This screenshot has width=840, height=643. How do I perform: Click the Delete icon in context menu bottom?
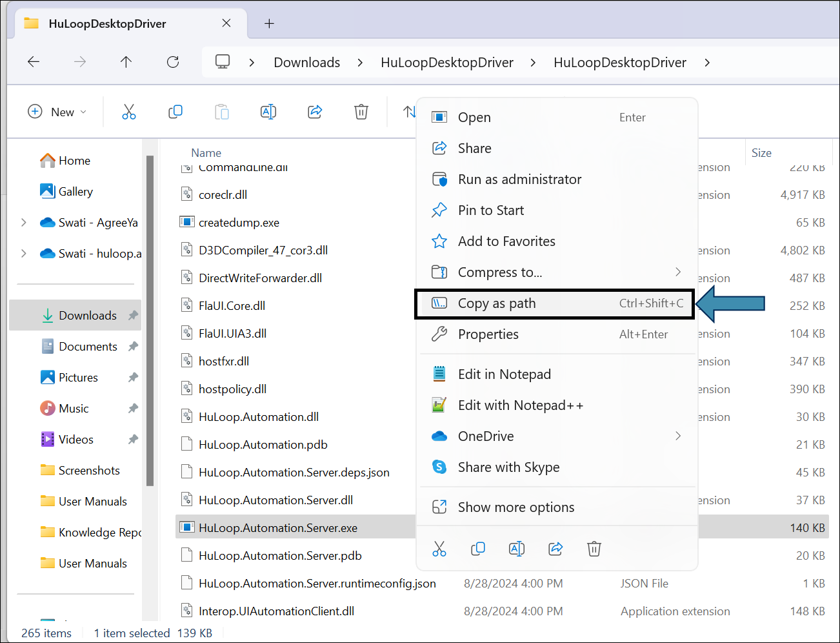pyautogui.click(x=594, y=549)
